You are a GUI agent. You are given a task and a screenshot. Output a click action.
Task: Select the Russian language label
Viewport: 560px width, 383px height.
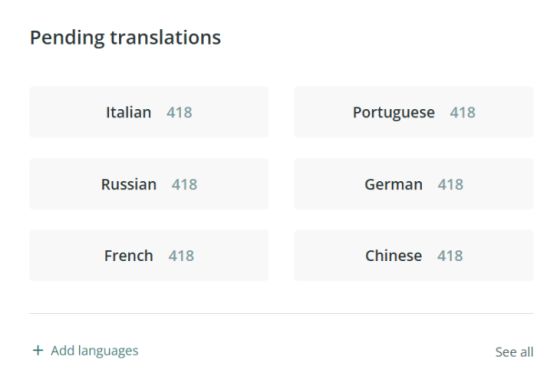(x=129, y=184)
